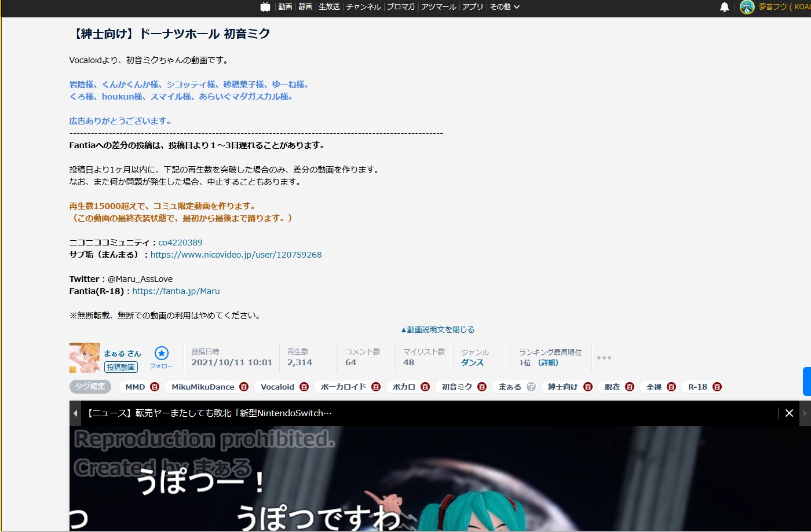Select the Vocaloid tag

click(277, 387)
